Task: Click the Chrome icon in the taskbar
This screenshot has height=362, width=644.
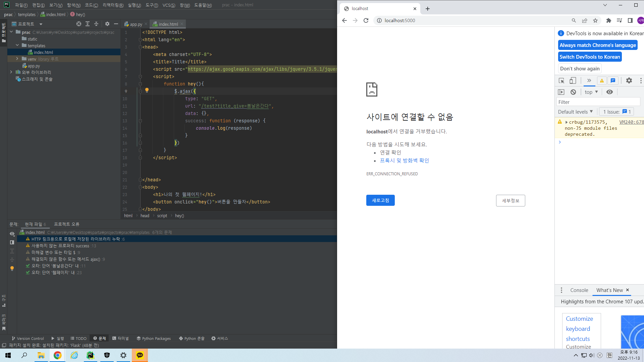Action: click(x=57, y=355)
